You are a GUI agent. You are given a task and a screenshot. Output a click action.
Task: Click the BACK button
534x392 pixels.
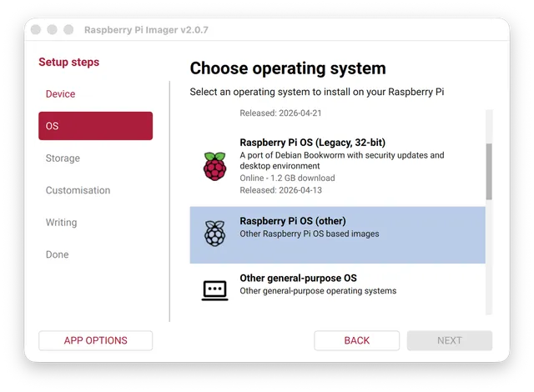356,340
